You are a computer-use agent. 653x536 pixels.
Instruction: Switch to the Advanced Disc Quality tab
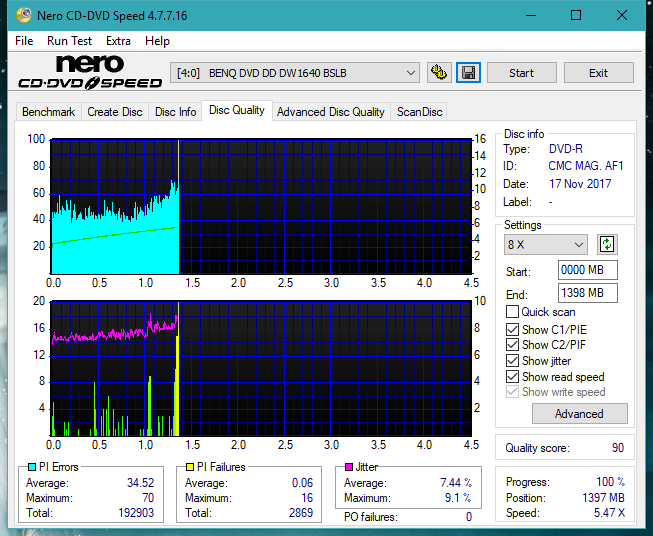point(331,112)
